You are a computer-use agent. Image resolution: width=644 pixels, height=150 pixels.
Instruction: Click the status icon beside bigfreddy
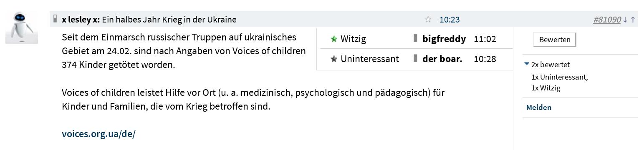pos(415,38)
